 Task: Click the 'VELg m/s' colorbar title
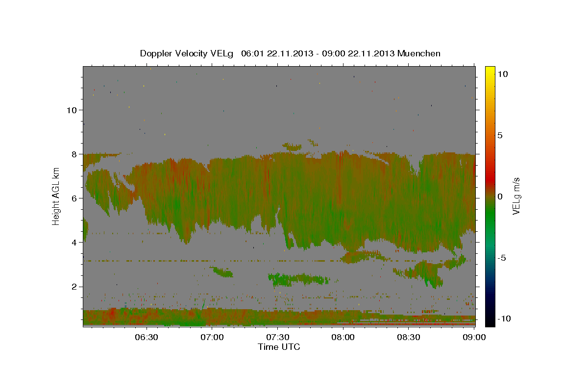point(516,196)
